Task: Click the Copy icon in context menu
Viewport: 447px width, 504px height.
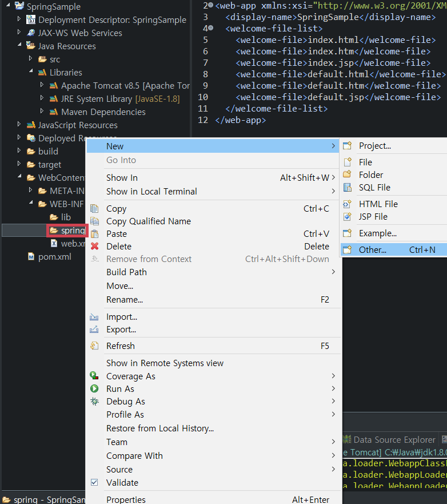Action: (x=94, y=209)
